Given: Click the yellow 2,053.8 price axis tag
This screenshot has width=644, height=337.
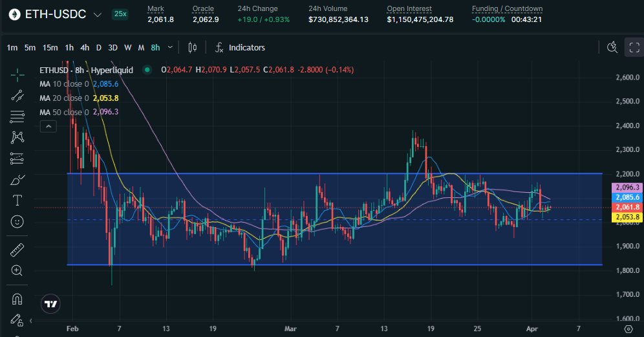Looking at the screenshot, I should click(x=627, y=217).
